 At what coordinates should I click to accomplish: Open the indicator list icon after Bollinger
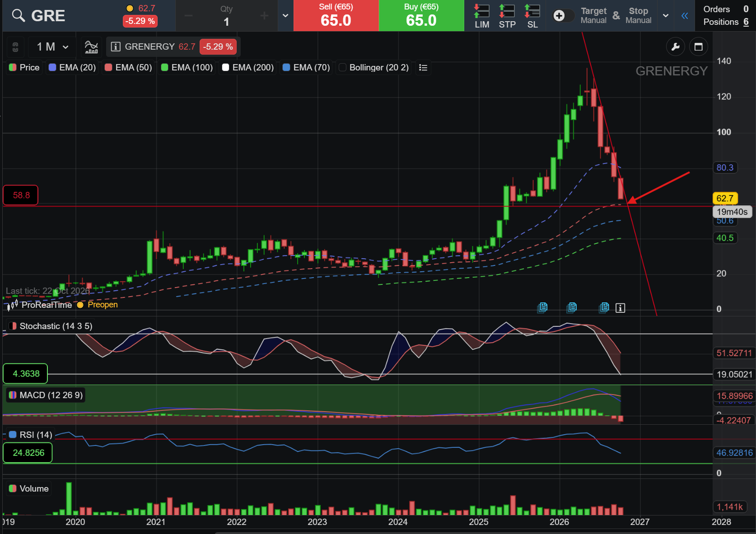423,68
